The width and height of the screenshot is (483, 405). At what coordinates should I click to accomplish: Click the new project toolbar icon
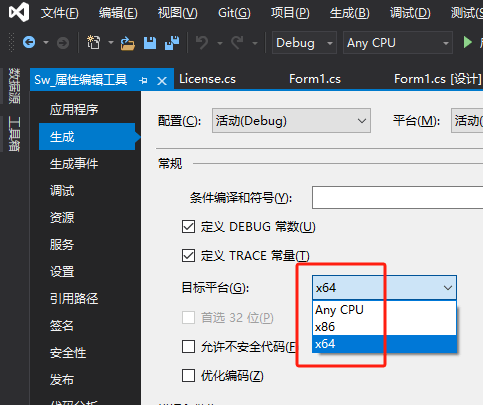pos(93,43)
